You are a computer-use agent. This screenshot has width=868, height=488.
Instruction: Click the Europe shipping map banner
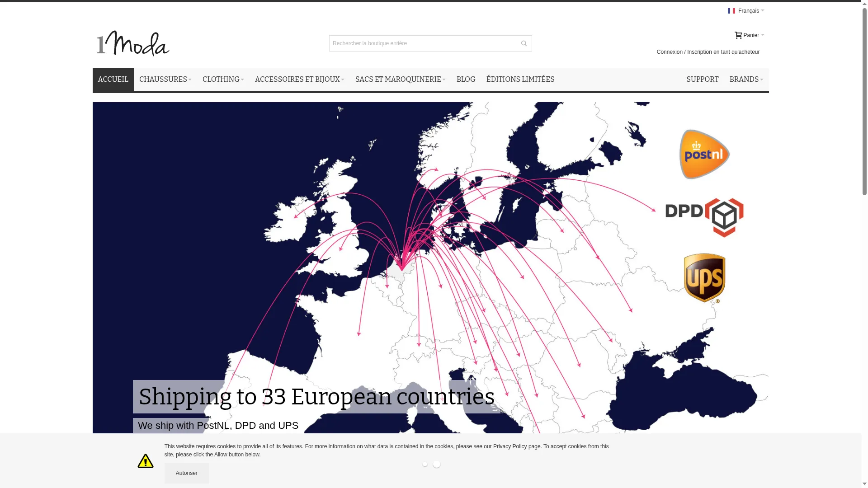[430, 267]
